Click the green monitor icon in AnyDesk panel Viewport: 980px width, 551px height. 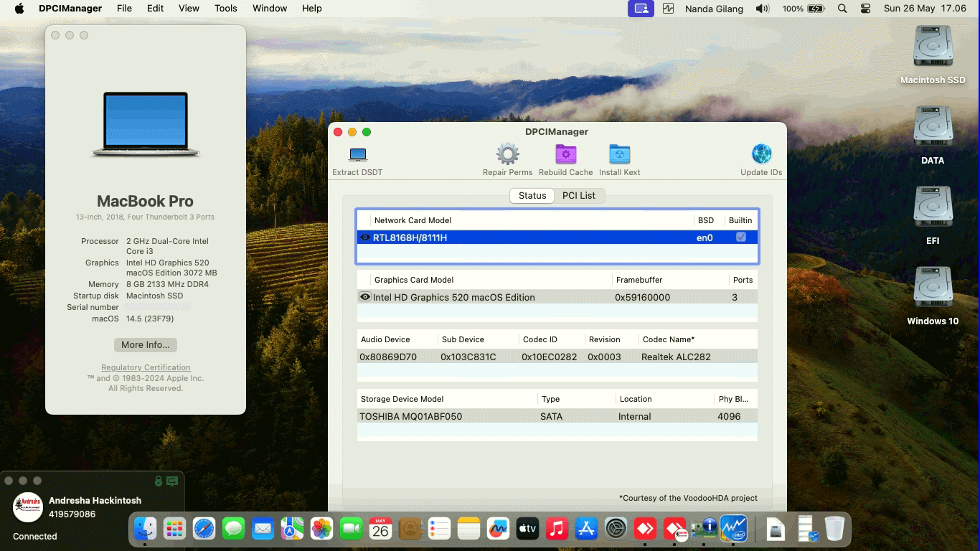click(172, 481)
